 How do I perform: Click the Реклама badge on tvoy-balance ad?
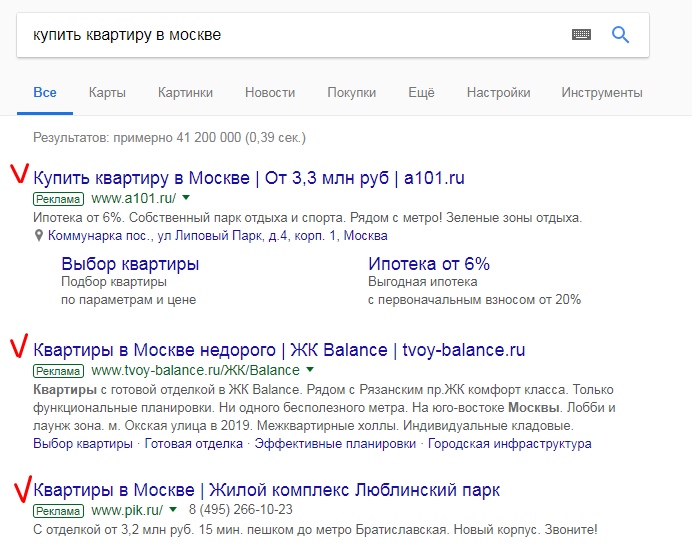coord(58,371)
